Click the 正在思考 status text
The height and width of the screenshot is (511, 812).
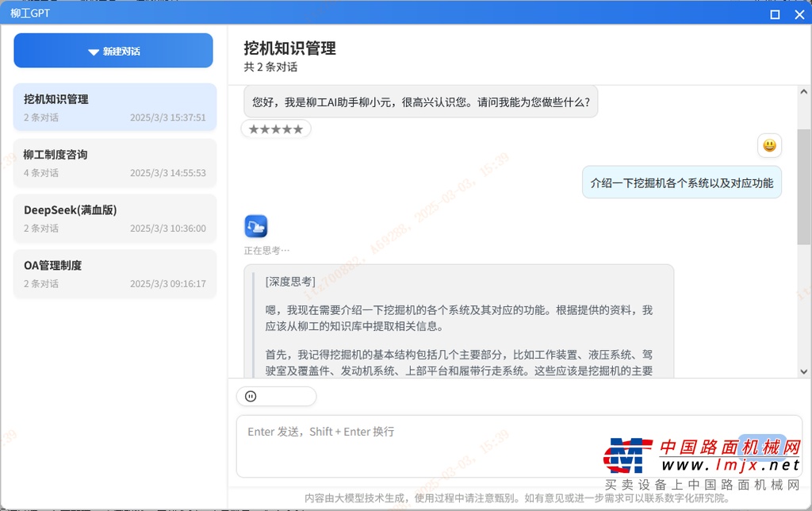266,250
